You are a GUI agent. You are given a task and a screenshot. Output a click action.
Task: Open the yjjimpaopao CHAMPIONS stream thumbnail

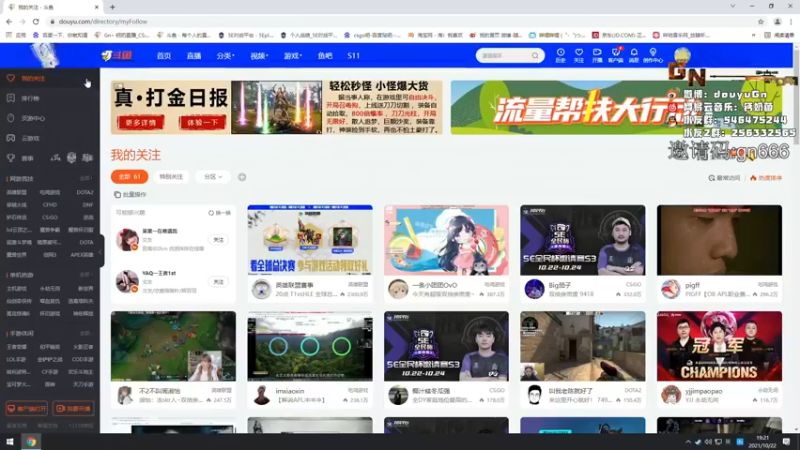[x=719, y=346]
